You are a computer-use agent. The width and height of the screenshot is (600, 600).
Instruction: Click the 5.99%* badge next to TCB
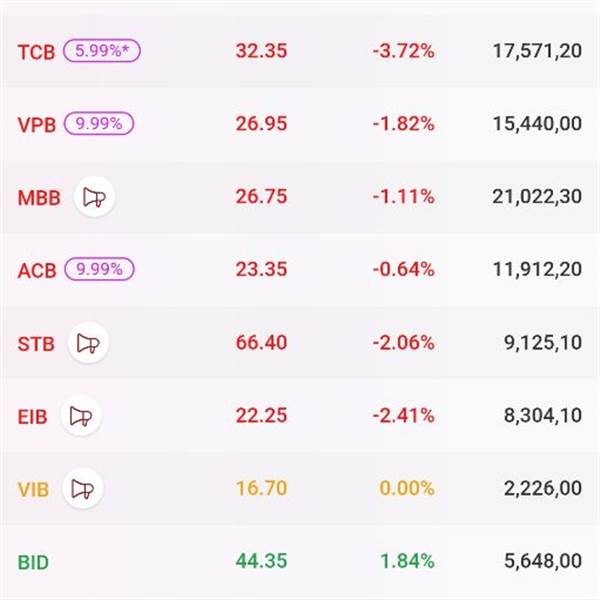[x=103, y=50]
